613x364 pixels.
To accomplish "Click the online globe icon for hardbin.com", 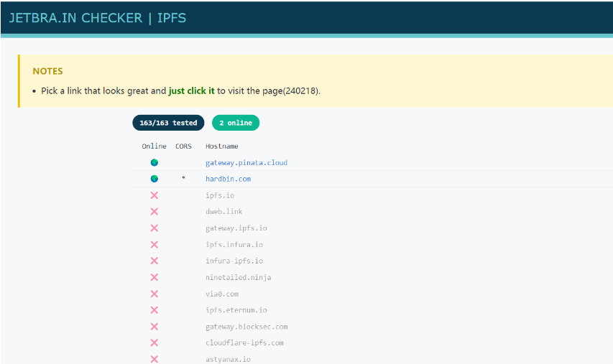I will [155, 179].
